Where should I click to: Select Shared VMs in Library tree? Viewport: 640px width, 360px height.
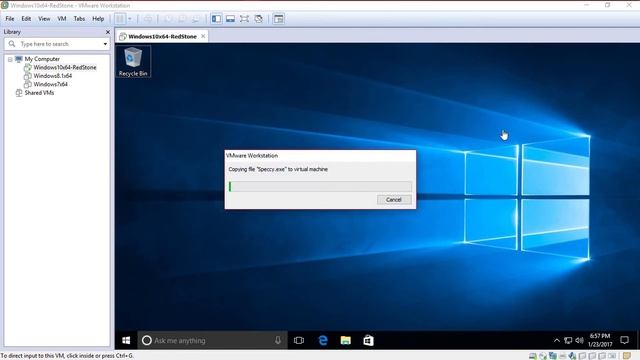[39, 93]
